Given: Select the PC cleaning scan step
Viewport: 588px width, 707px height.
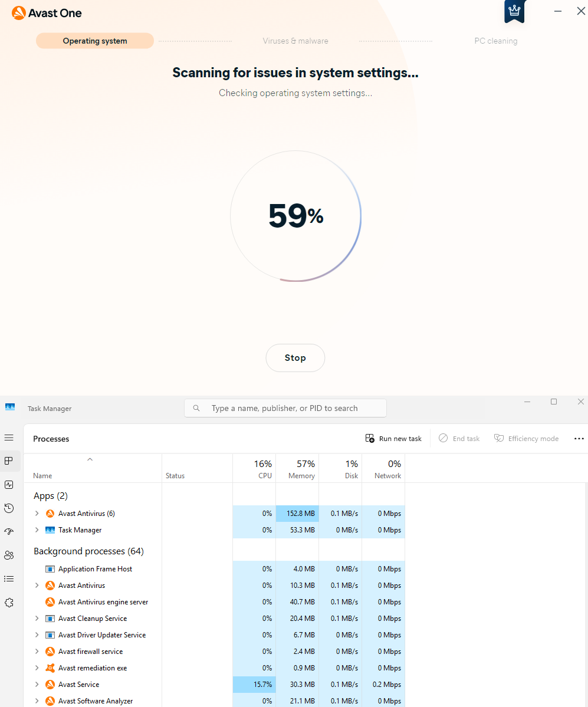Looking at the screenshot, I should point(495,41).
